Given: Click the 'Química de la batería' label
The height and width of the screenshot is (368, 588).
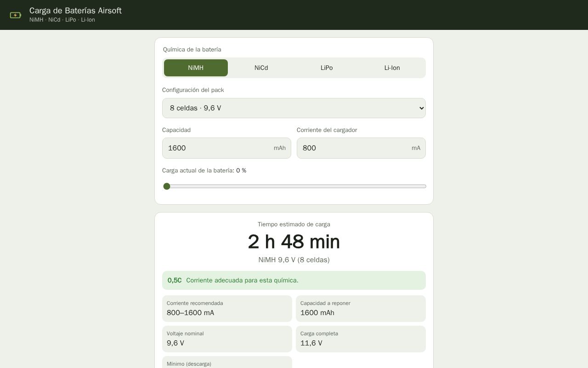Looking at the screenshot, I should 192,50.
